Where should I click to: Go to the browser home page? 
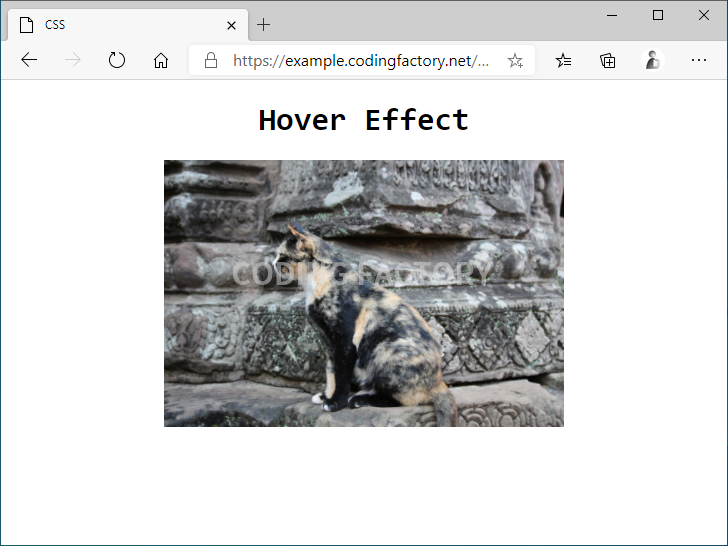[x=161, y=61]
